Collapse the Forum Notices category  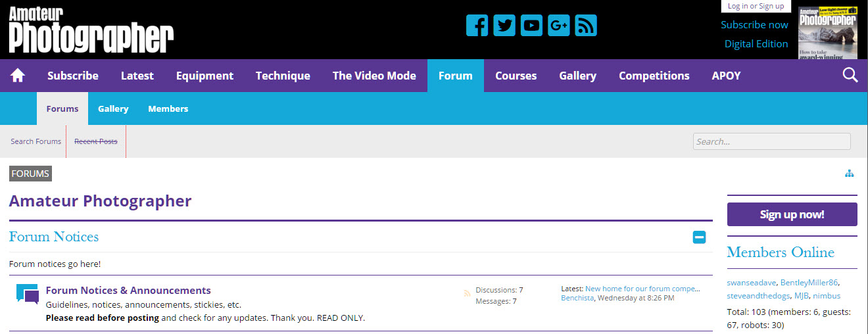(x=699, y=237)
